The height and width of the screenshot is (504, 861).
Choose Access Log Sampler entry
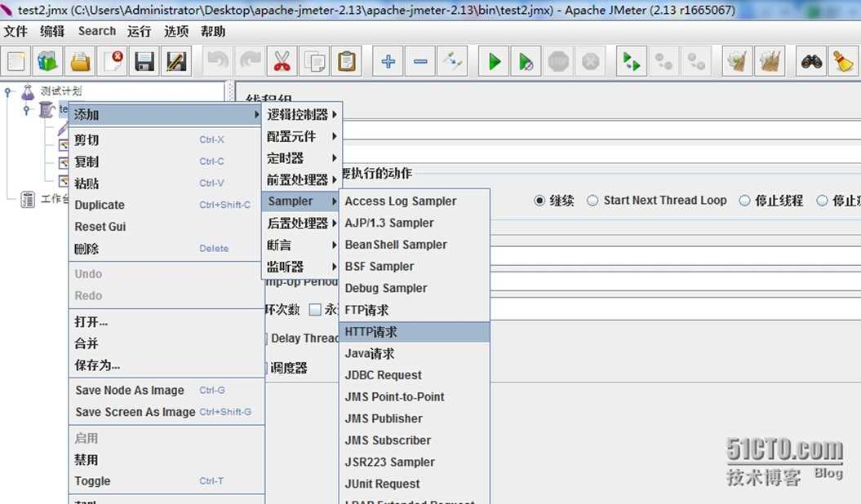415,201
